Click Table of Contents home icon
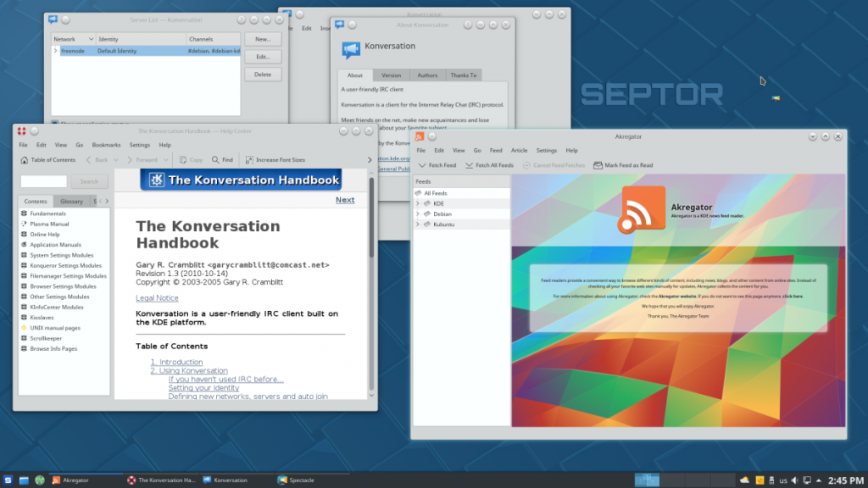 [24, 159]
